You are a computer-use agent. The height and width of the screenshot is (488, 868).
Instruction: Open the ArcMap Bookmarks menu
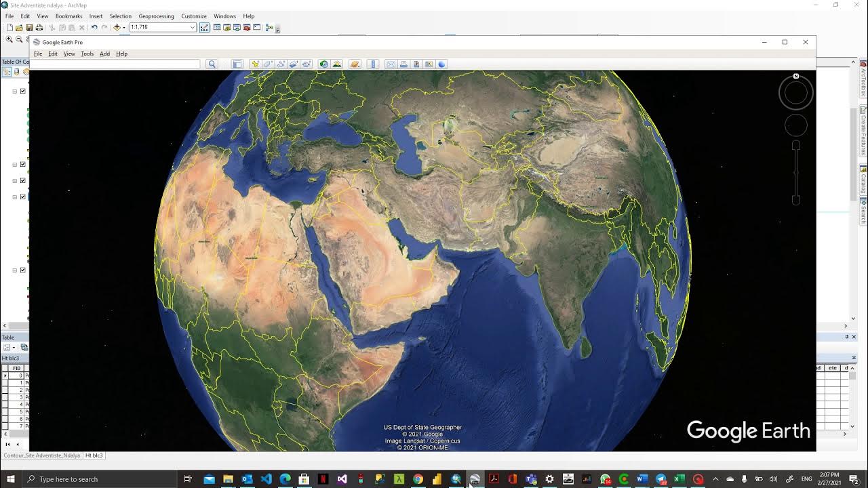click(x=68, y=16)
